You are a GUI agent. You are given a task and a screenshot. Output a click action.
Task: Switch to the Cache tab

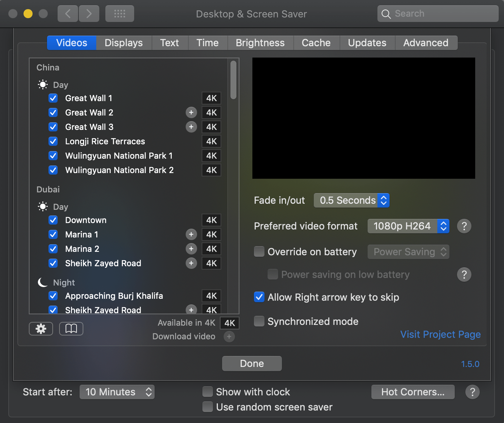(316, 43)
